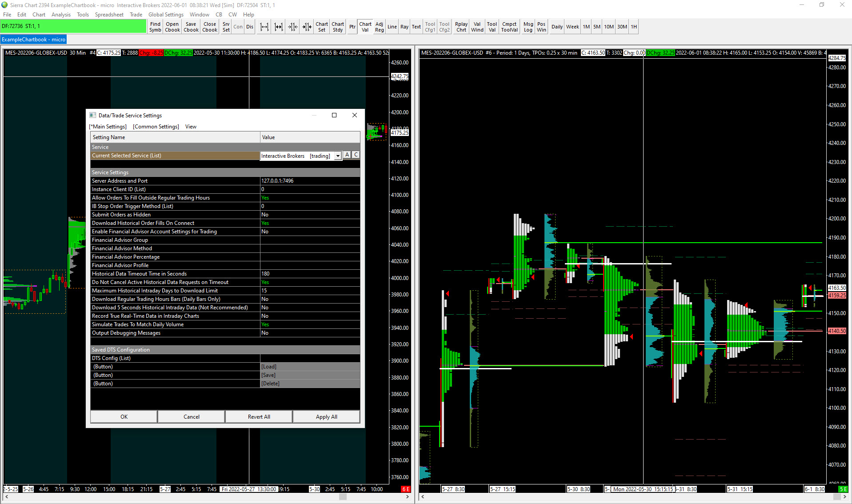Select the Ray drawing tool
The width and height of the screenshot is (852, 504).
(x=404, y=27)
